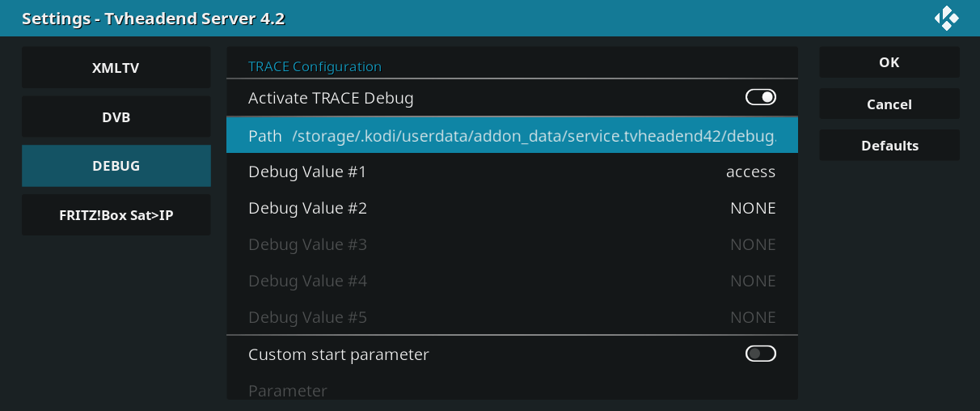The image size is (980, 411).
Task: Click the Kodi logo icon
Action: tap(946, 18)
